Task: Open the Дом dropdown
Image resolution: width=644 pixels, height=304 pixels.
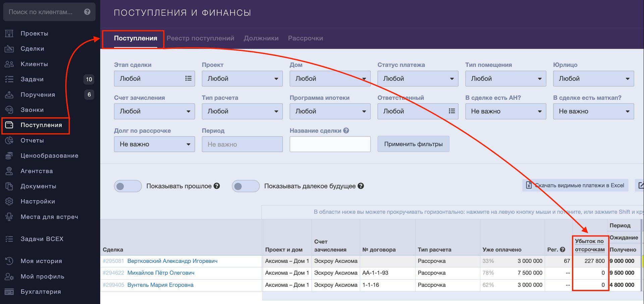Action: (x=330, y=79)
